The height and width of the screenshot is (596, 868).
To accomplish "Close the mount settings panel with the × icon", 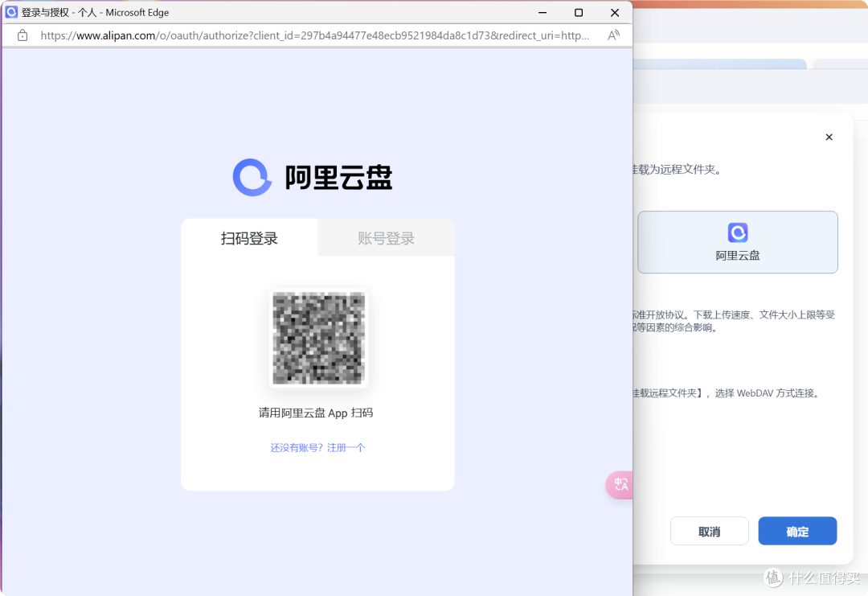I will [829, 137].
